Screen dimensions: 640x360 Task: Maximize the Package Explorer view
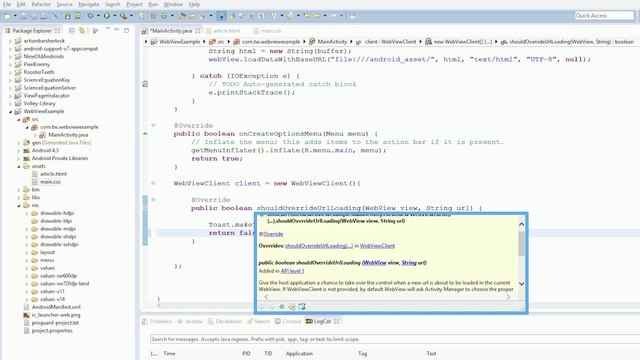pos(127,30)
